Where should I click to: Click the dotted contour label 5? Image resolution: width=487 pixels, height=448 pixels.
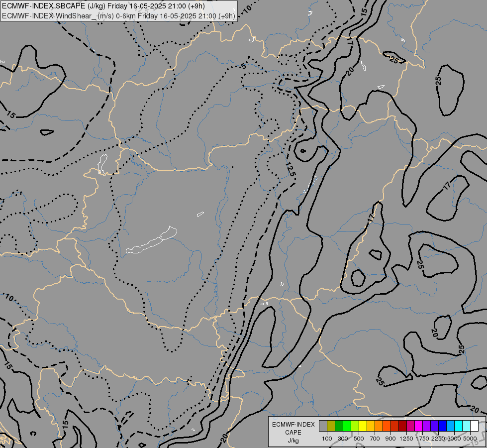pos(244,66)
